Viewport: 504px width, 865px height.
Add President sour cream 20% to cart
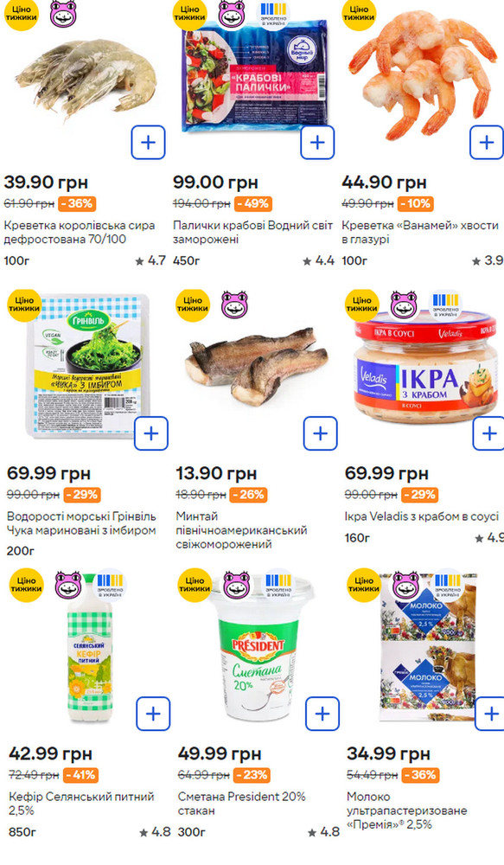point(322,714)
